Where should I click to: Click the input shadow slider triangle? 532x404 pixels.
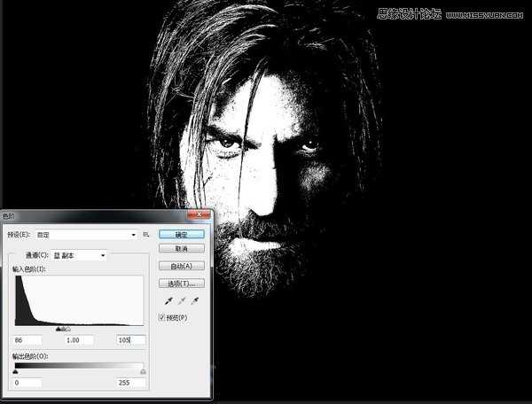(x=59, y=329)
